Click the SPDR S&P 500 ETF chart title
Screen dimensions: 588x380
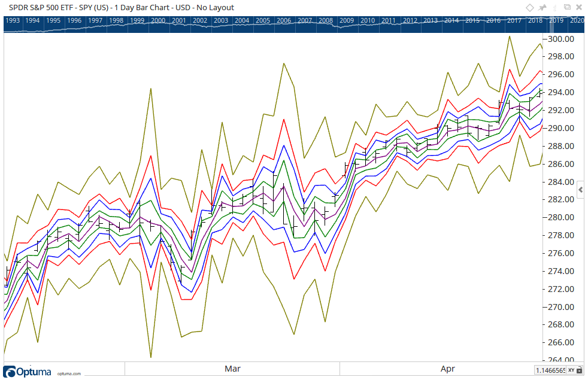pyautogui.click(x=122, y=8)
